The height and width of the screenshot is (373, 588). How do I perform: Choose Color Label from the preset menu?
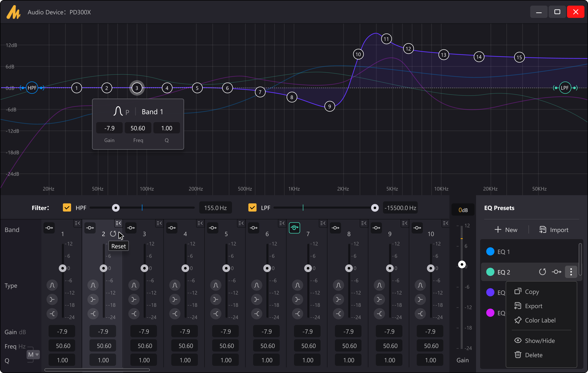click(x=541, y=320)
